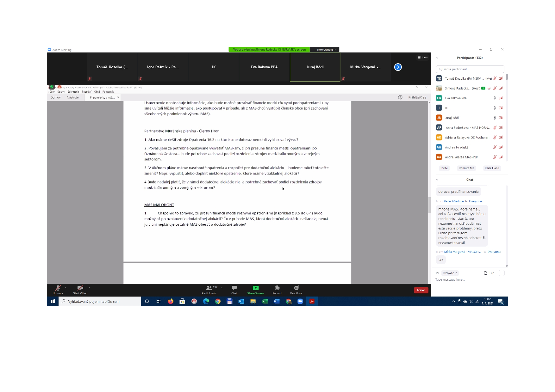This screenshot has height=392, width=555.
Task: Open the chat more options ellipsis
Action: point(502,273)
